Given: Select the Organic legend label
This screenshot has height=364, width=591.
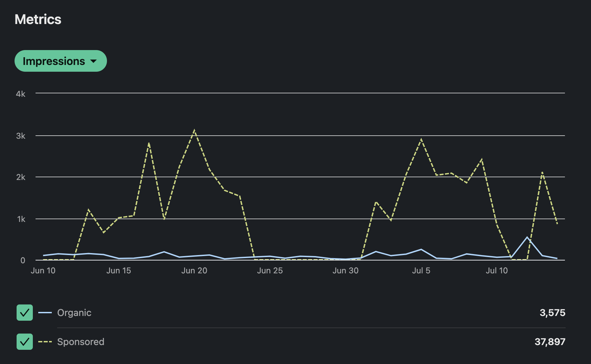Looking at the screenshot, I should click(74, 313).
